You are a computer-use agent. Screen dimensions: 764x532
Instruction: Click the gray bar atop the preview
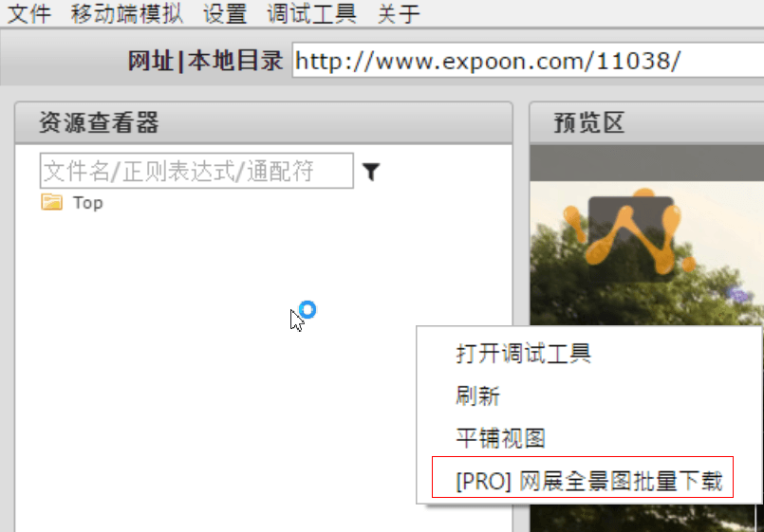pos(647,163)
